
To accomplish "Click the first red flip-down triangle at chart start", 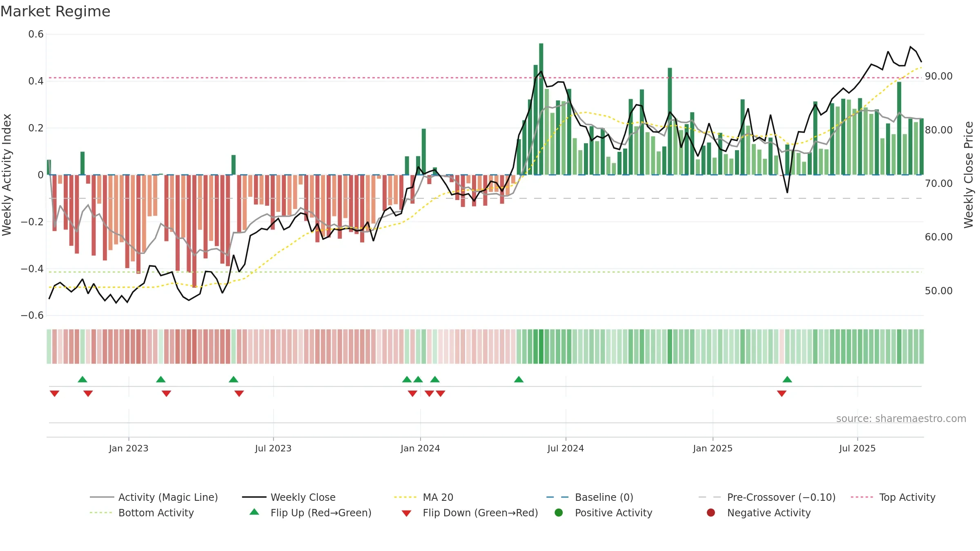I will (x=54, y=393).
